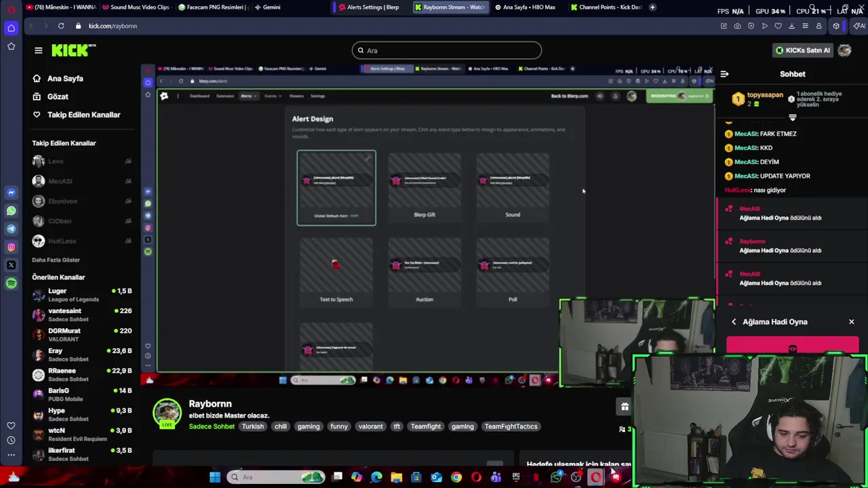
Task: Select the Turkish tag
Action: coord(253,426)
